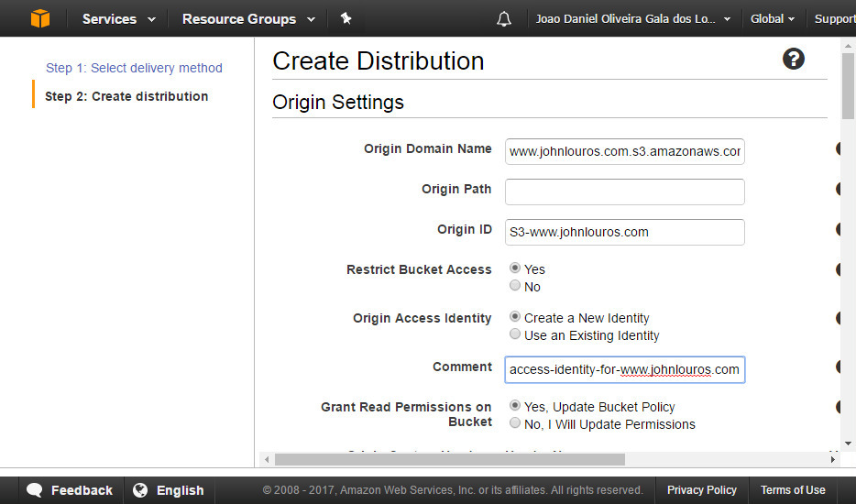Show info icon for Origin Path
Viewport: 856px width, 504px height.
click(838, 189)
